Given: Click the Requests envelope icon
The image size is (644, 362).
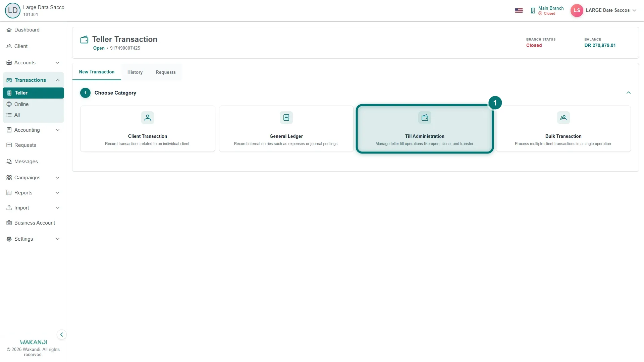Looking at the screenshot, I should (9, 145).
